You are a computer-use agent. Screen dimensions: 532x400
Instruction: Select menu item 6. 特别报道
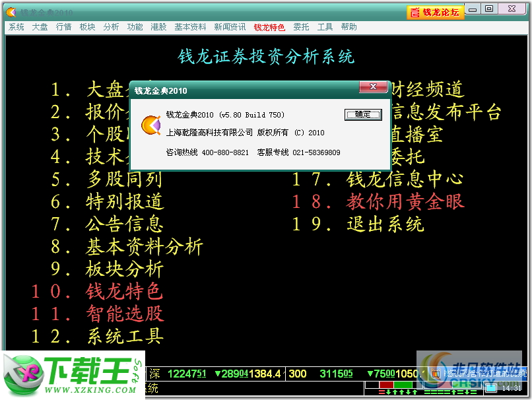point(107,201)
